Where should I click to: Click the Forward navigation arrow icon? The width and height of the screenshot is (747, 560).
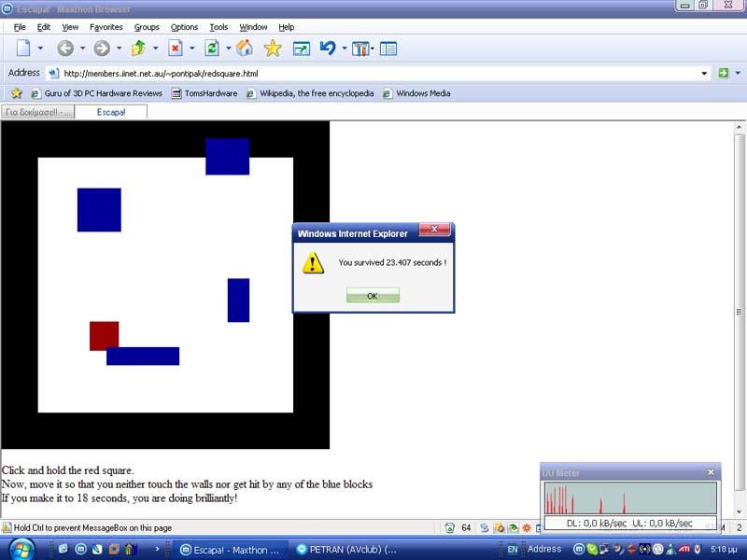click(x=101, y=49)
